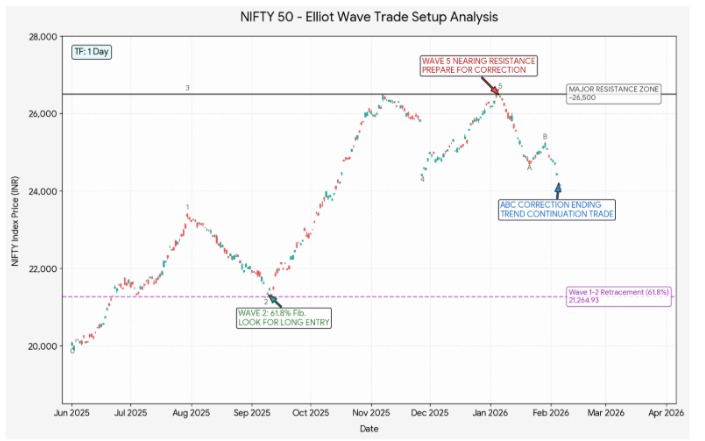705x441 pixels.
Task: Click the chart title NIFTY 50 Elliot Wave
Action: (368, 16)
